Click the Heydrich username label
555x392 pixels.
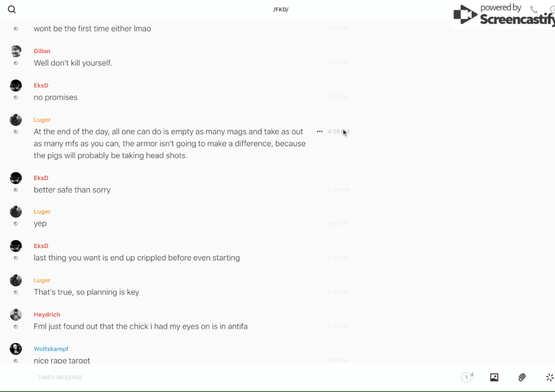pyautogui.click(x=47, y=315)
